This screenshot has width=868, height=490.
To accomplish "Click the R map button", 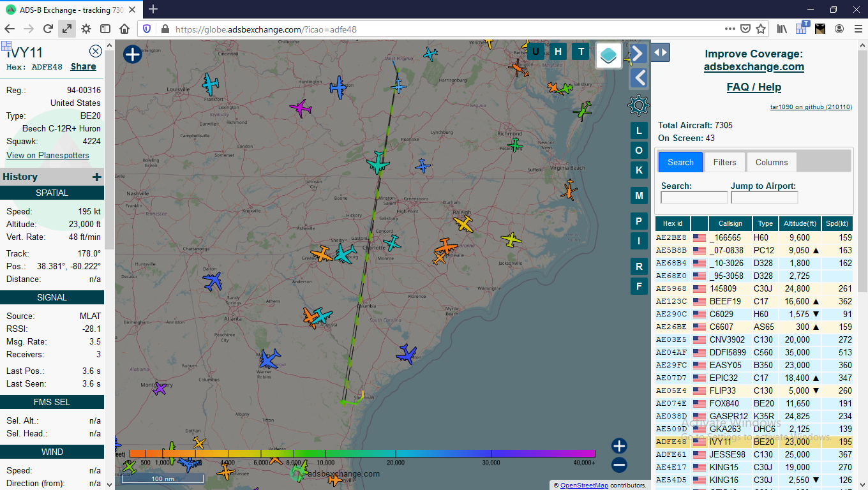I will (x=639, y=267).
